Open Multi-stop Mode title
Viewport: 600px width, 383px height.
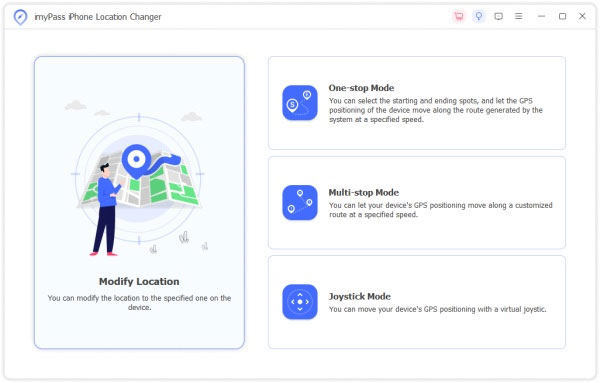point(364,192)
